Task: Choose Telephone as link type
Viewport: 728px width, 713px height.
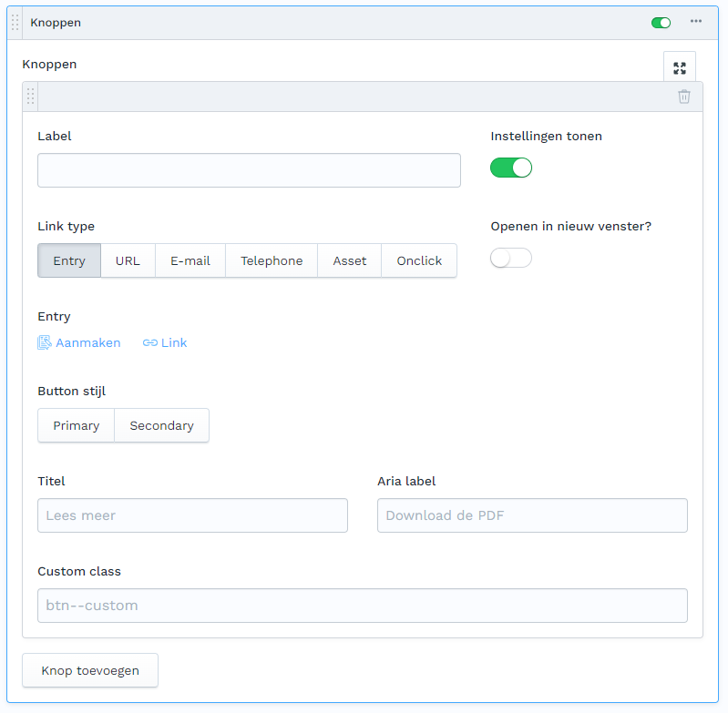Action: pos(272,260)
